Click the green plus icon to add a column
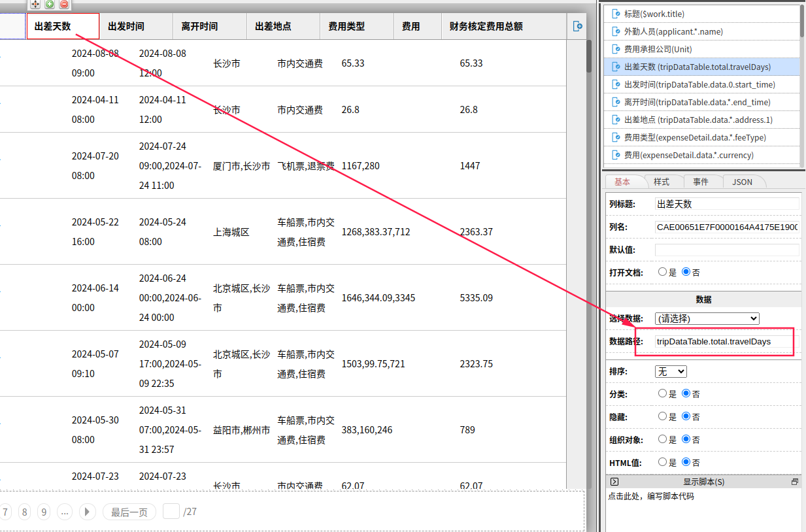The height and width of the screenshot is (532, 806). 50,5
